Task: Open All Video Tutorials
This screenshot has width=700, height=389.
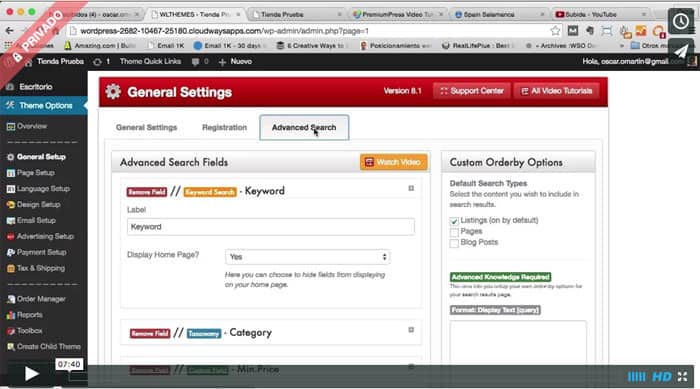Action: pos(556,91)
